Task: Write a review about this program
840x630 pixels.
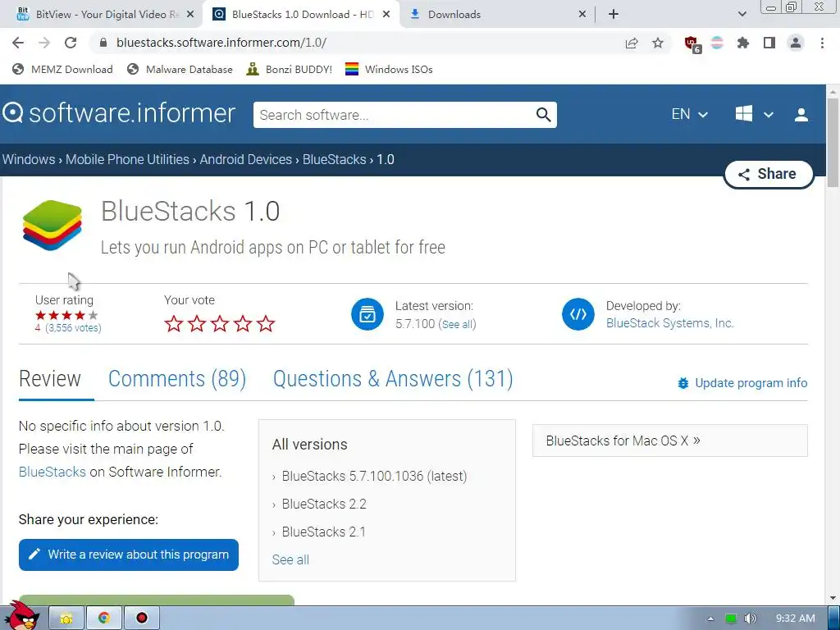Action: (x=129, y=555)
